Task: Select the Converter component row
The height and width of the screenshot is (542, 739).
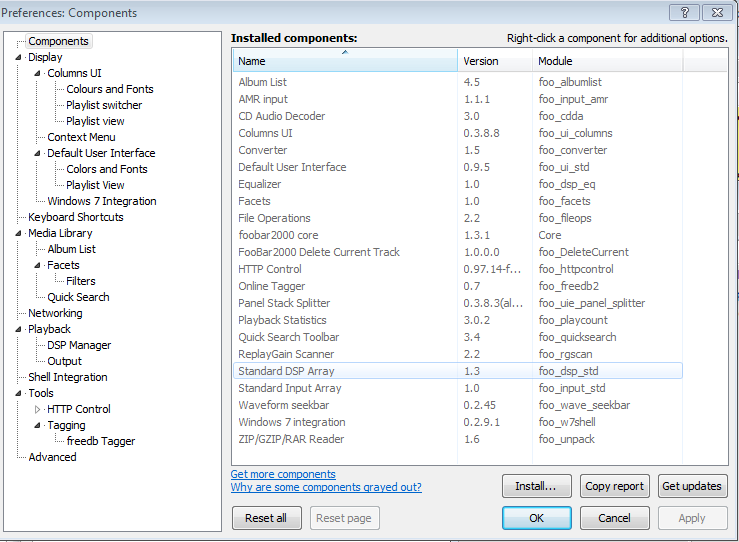Action: pos(458,150)
